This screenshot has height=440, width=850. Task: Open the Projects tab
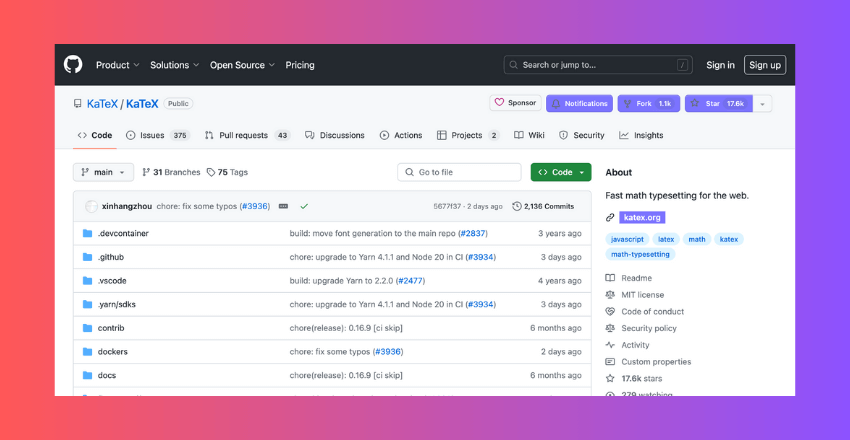468,135
